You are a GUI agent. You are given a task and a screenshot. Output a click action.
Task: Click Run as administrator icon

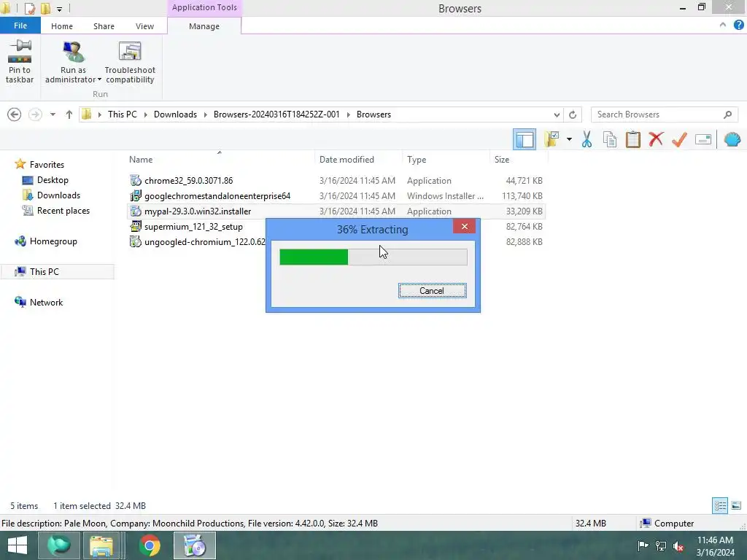(x=73, y=52)
